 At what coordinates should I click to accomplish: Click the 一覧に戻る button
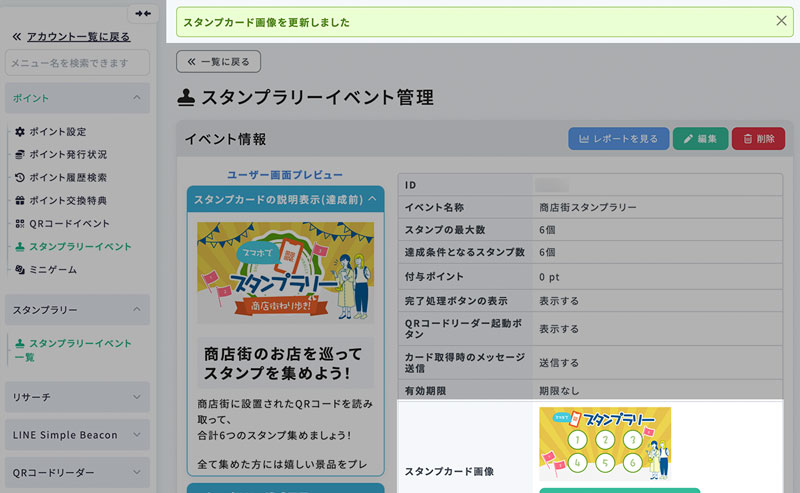click(218, 62)
